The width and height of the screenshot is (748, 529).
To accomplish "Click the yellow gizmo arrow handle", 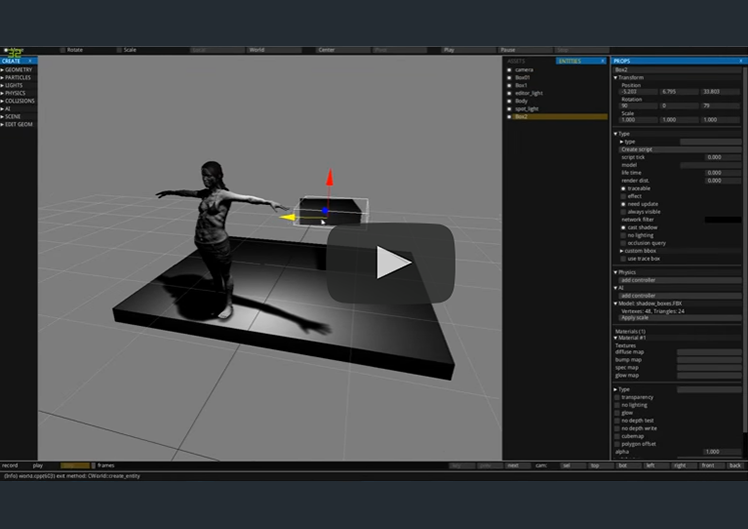I will click(x=288, y=218).
